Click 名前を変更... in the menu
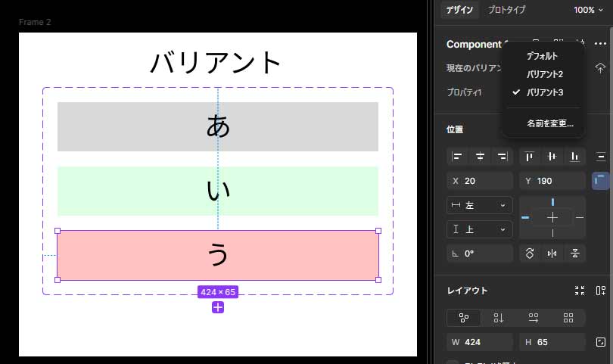 pos(550,123)
